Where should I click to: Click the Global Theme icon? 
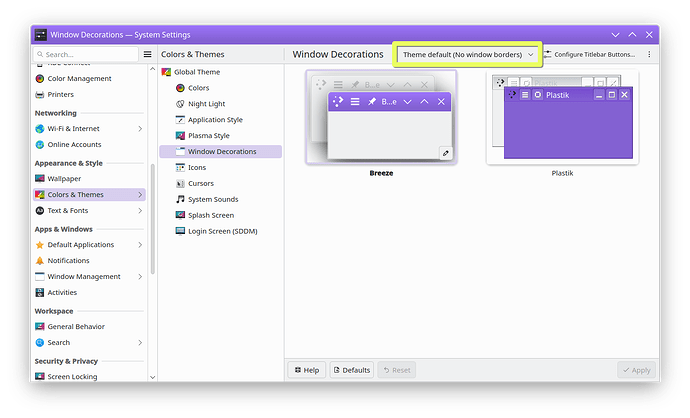(166, 72)
